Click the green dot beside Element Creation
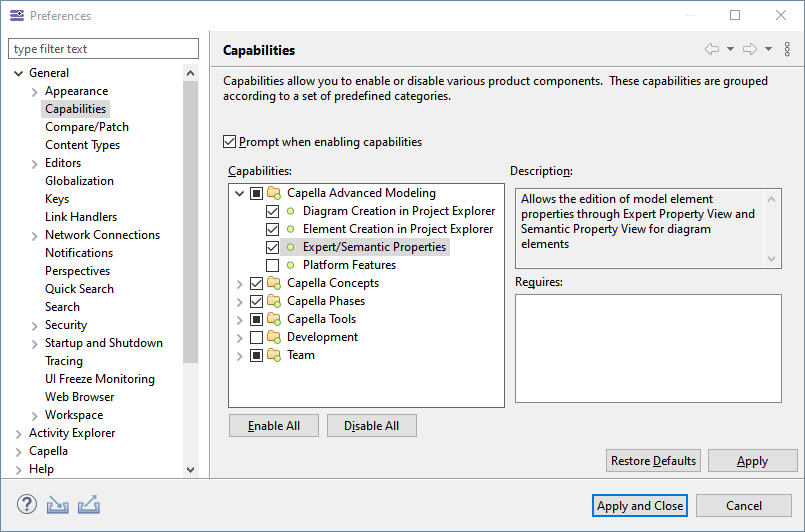This screenshot has width=805, height=532. point(291,230)
